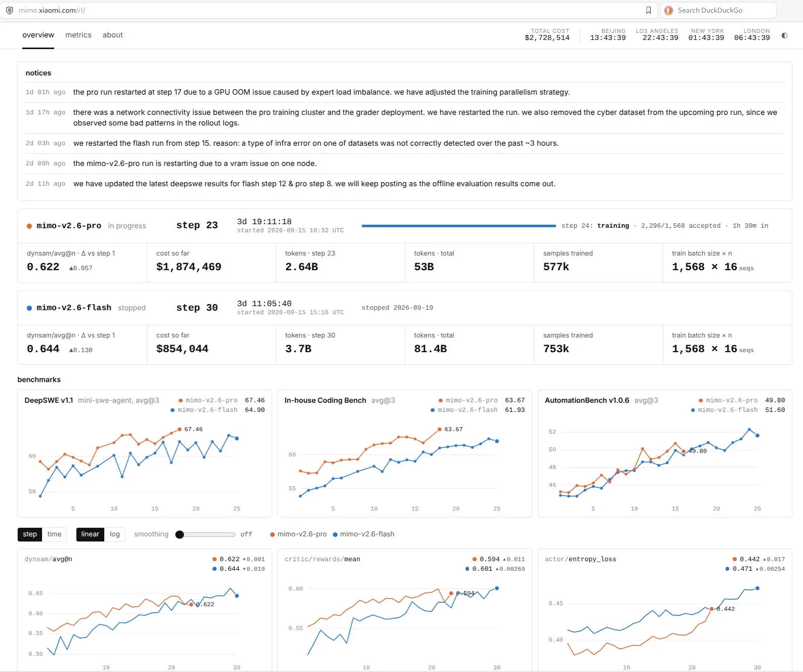This screenshot has height=672, width=803.
Task: Adjust the smoothing slider handle
Action: coord(180,535)
